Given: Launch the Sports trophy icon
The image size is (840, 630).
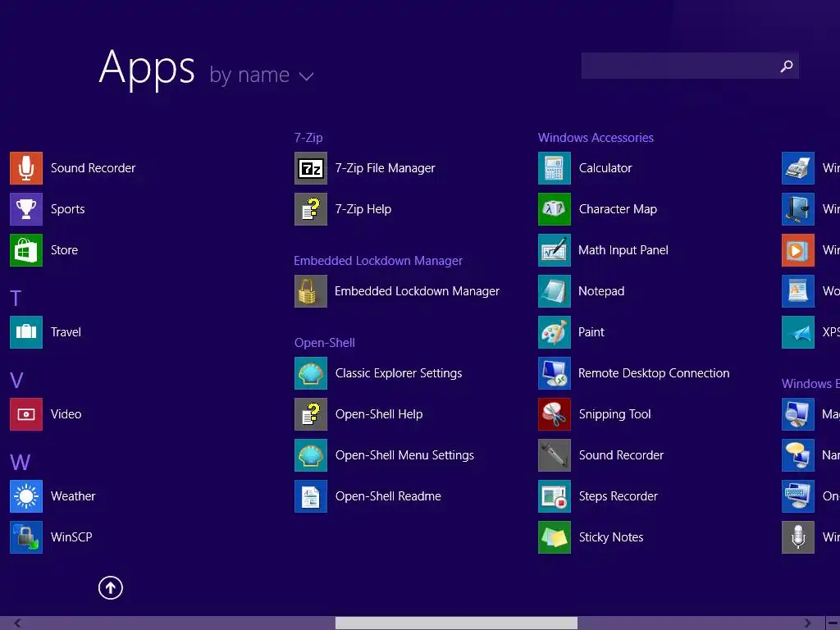Looking at the screenshot, I should click(25, 209).
